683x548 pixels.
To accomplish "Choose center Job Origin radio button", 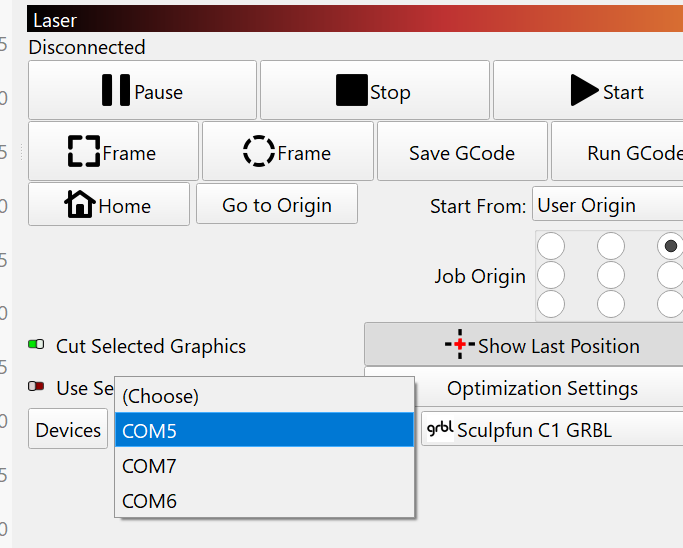I will (x=611, y=275).
